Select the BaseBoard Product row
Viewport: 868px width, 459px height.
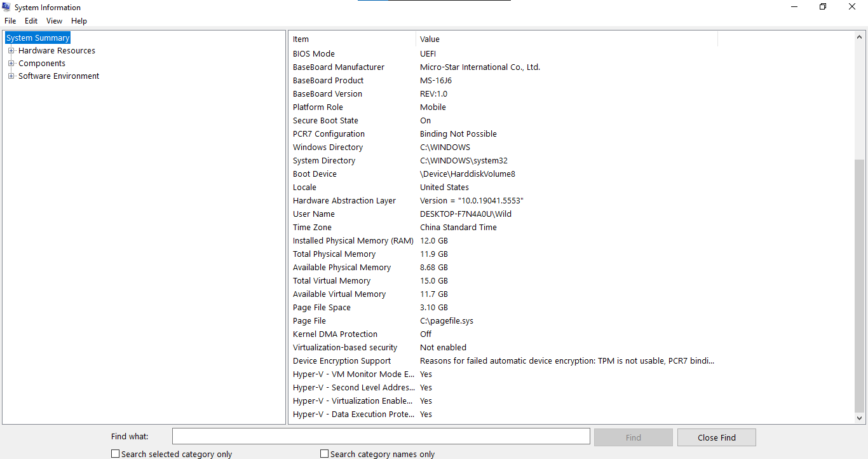click(x=503, y=81)
